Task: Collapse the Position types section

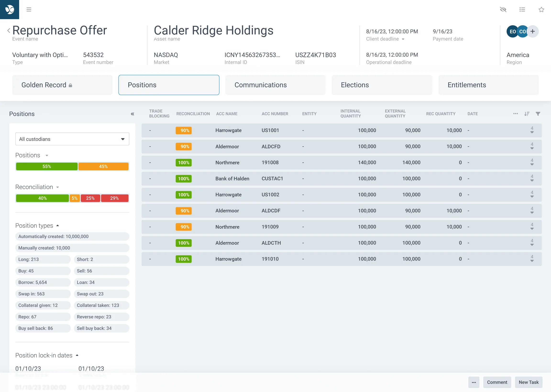Action: 57,226
